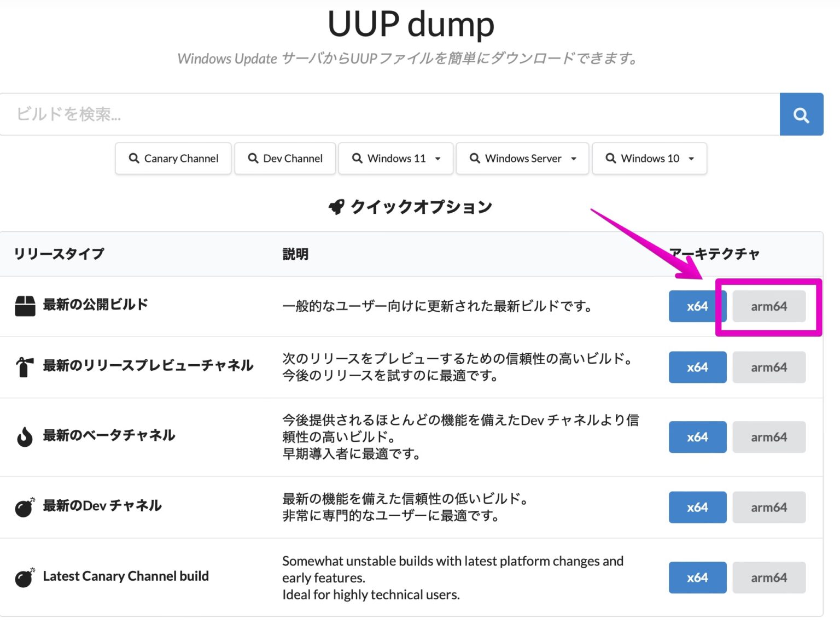
Task: Click the x64 button for 最新のベータチャネル
Action: 697,437
